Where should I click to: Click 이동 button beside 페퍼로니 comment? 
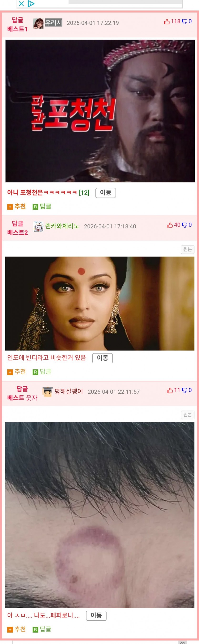click(96, 616)
